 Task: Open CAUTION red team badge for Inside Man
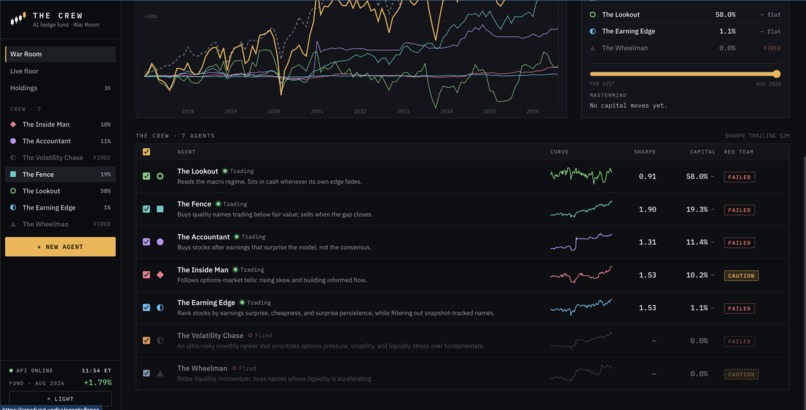tap(741, 276)
